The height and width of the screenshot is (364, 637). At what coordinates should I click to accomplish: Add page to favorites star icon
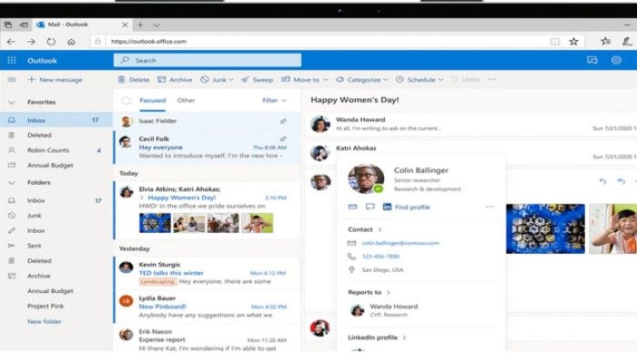tap(573, 42)
